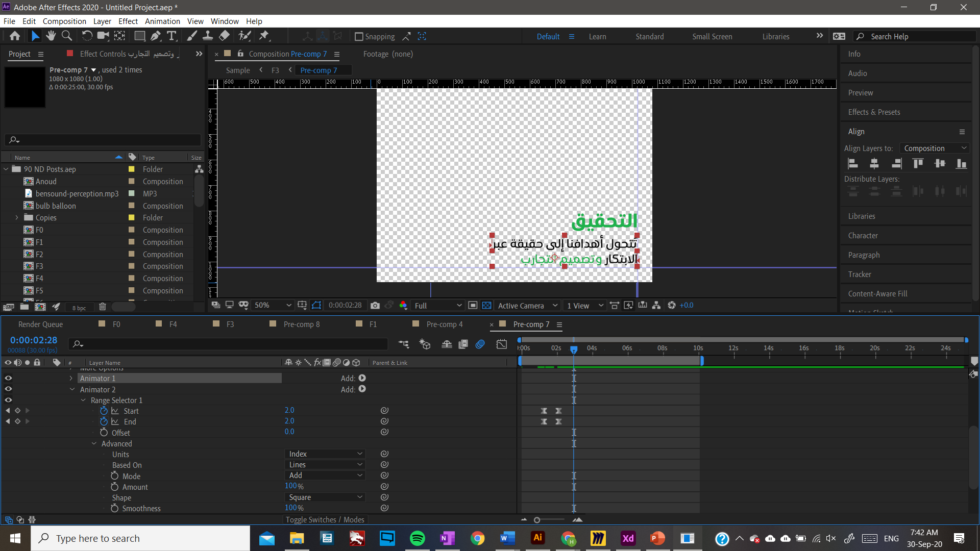Open the 50% magnification dropdown
This screenshot has width=980, height=551.
[x=273, y=305]
